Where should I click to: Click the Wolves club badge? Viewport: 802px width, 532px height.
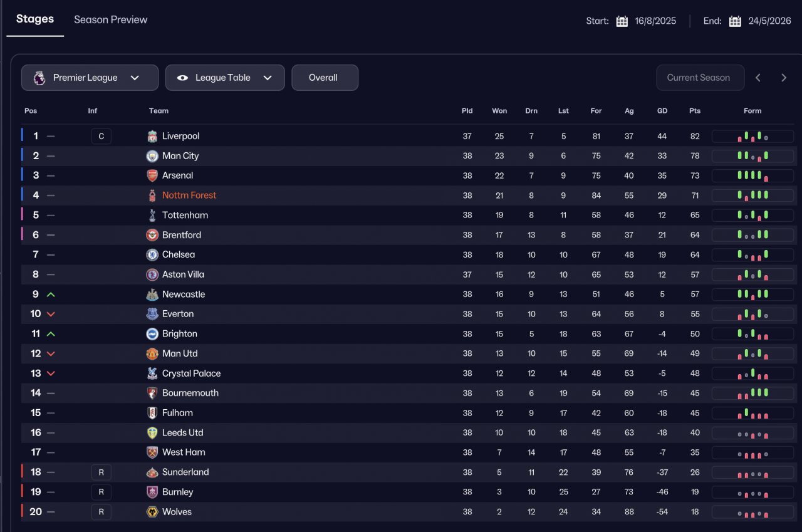tap(152, 512)
